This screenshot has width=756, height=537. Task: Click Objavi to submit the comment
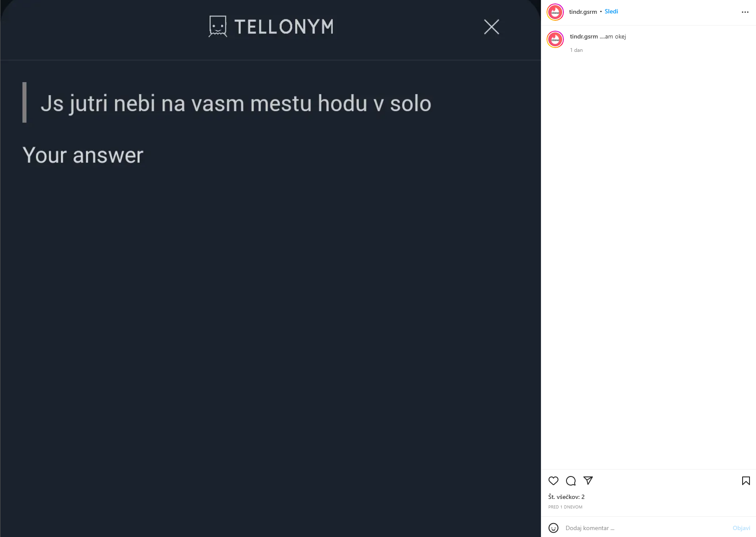point(742,528)
